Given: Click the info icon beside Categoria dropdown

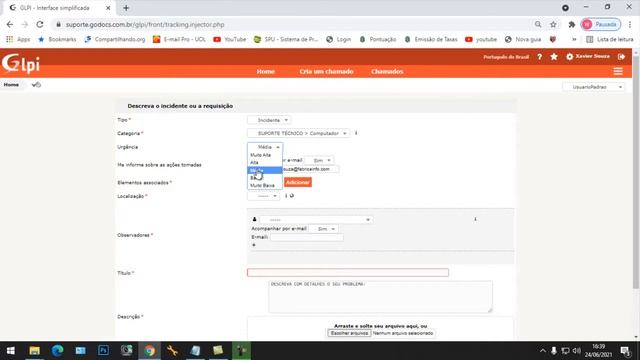Looking at the screenshot, I should click(356, 133).
